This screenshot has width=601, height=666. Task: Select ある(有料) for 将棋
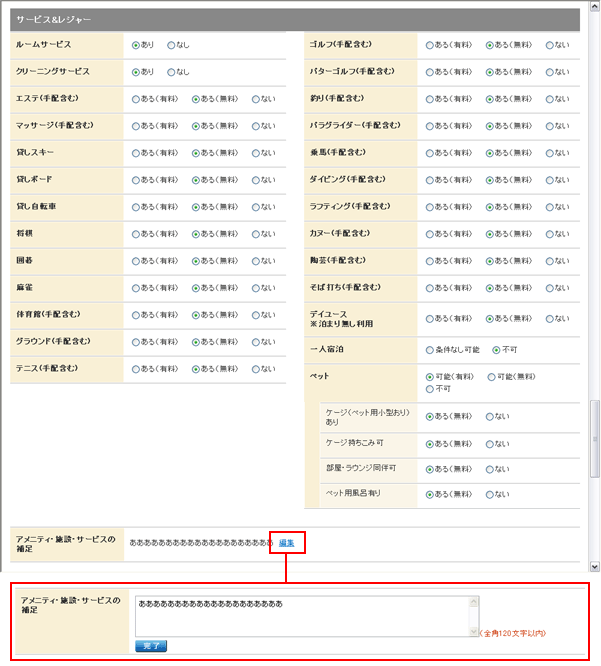click(136, 234)
